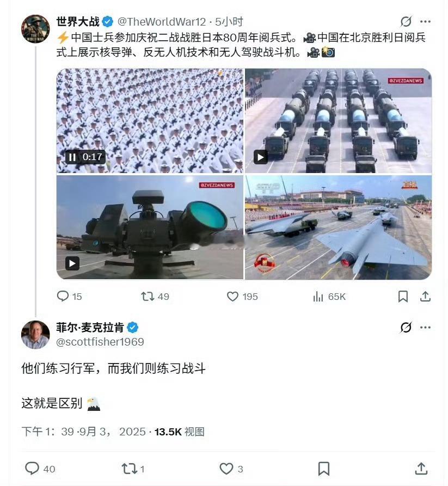Bookmark the 世界大战 parade post

point(403,297)
